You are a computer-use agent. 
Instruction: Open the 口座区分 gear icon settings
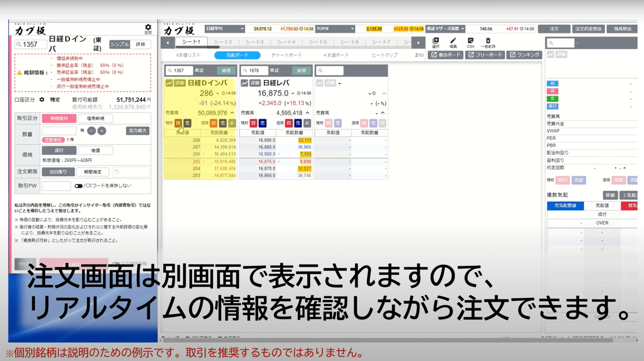click(42, 100)
